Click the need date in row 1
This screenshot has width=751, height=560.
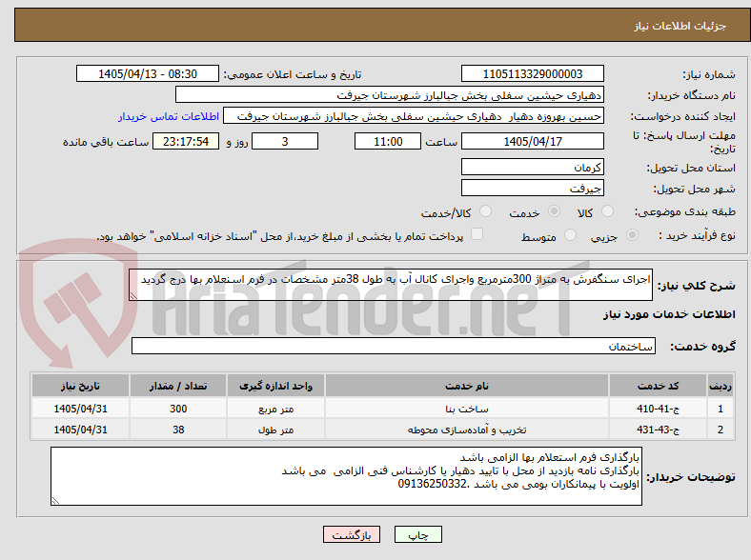click(x=80, y=409)
